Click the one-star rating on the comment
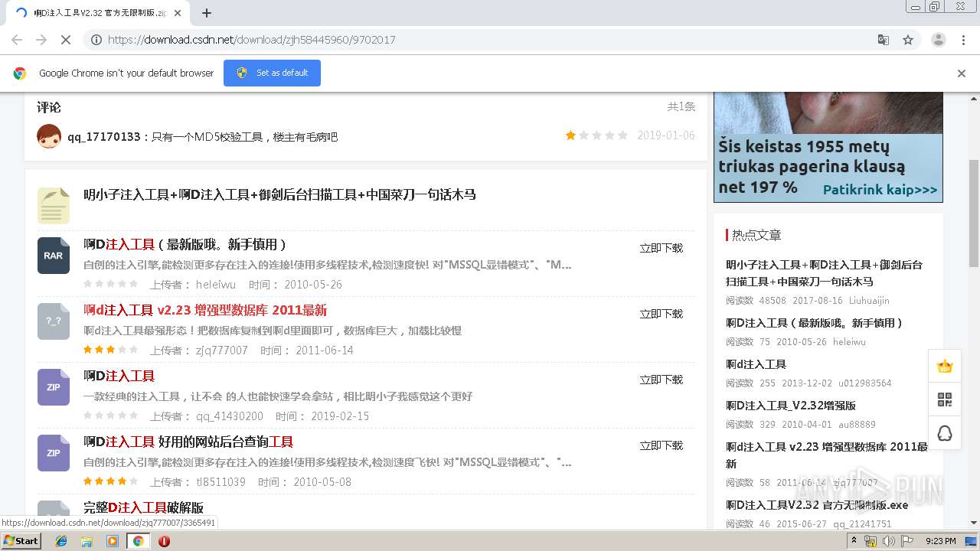This screenshot has height=551, width=980. [x=570, y=135]
